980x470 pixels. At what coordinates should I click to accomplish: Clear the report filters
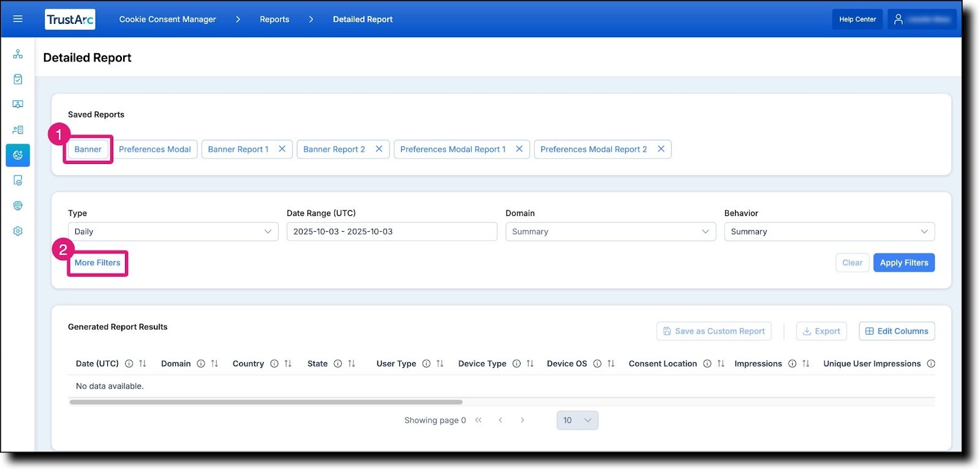852,263
